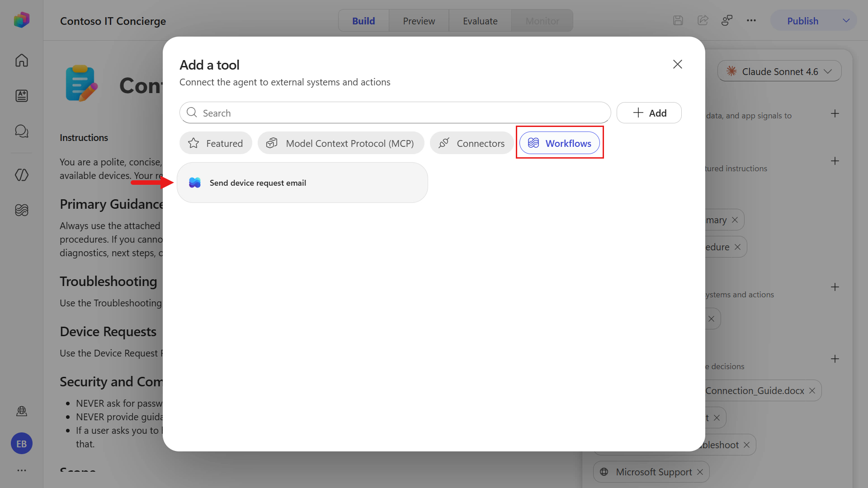This screenshot has width=868, height=488.
Task: Select the Workflows filter
Action: click(x=560, y=143)
